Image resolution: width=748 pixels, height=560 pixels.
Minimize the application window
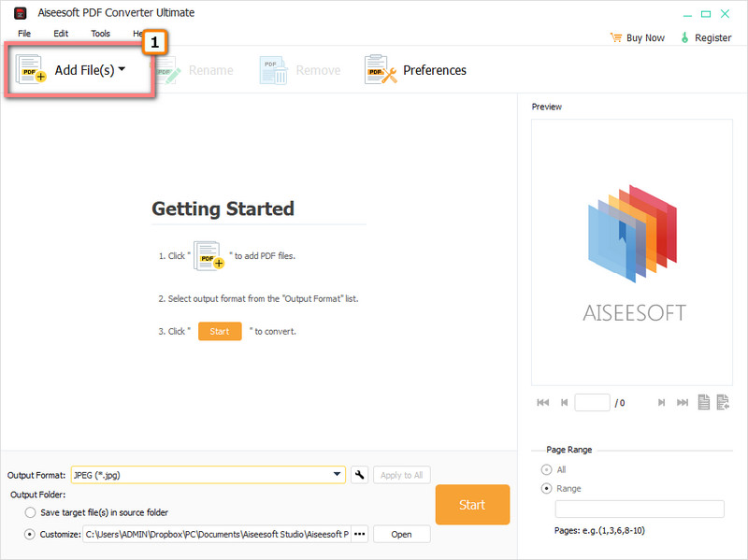click(x=687, y=14)
